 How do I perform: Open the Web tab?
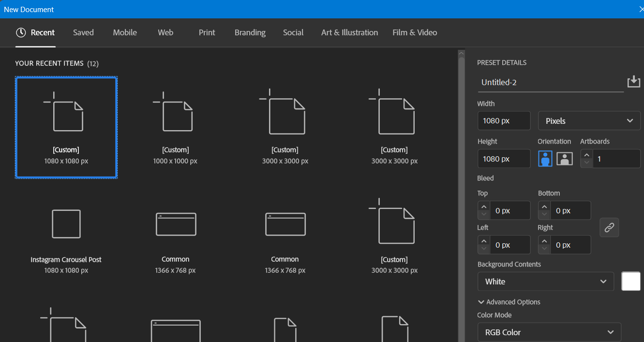(x=165, y=32)
